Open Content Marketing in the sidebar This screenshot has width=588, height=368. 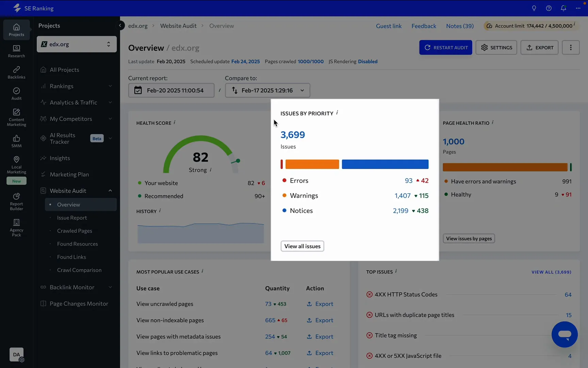pos(16,116)
